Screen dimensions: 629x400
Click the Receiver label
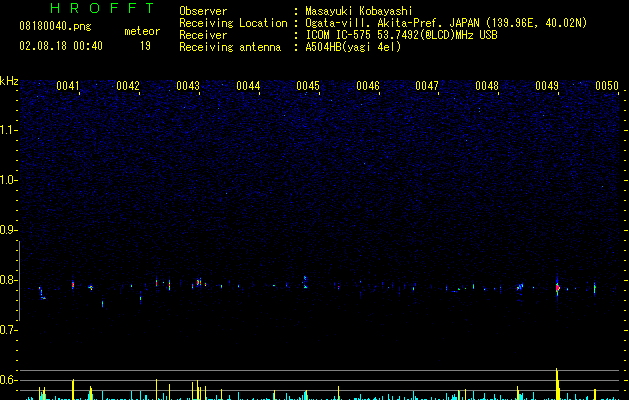203,35
